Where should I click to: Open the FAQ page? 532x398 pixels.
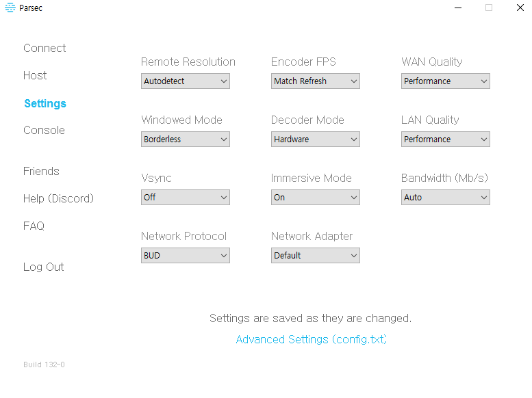tap(34, 226)
